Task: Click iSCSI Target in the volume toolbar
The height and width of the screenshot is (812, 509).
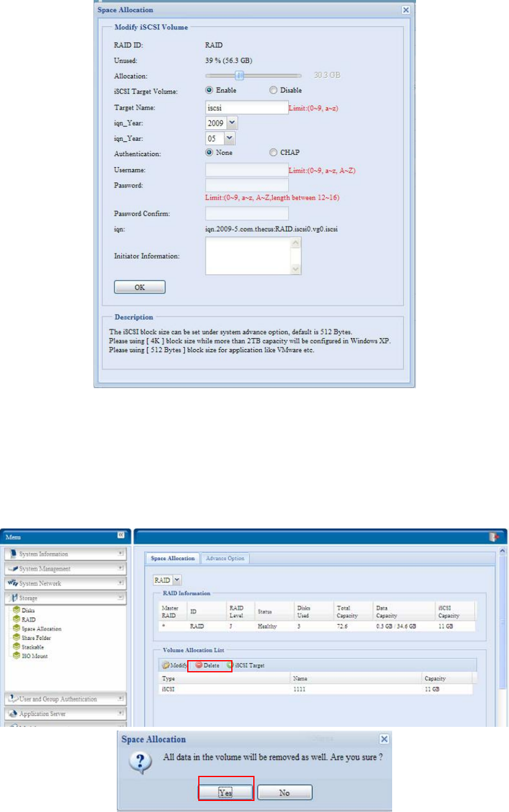Action: point(245,665)
